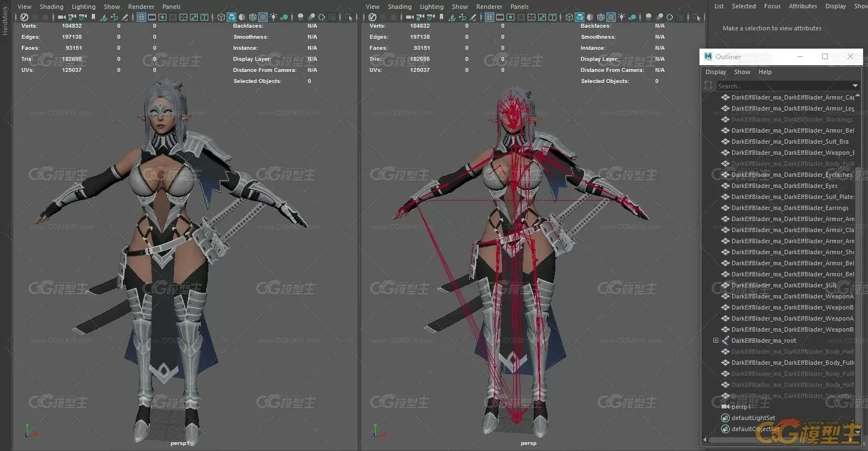Open Outliner's Display menu
Screen dimensions: 868x451
click(x=716, y=72)
